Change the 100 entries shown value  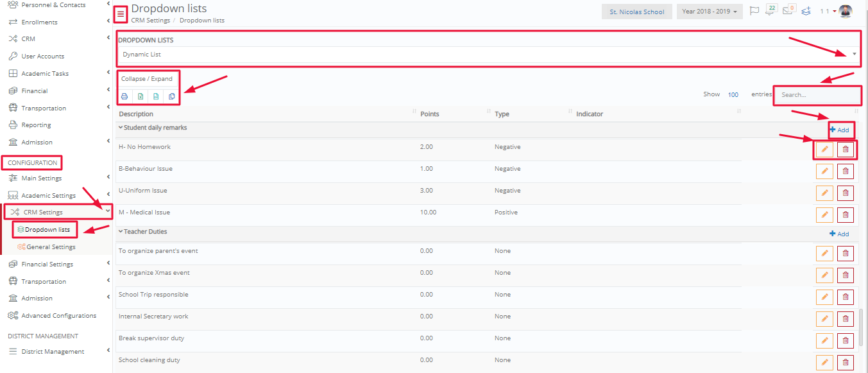[x=733, y=94]
